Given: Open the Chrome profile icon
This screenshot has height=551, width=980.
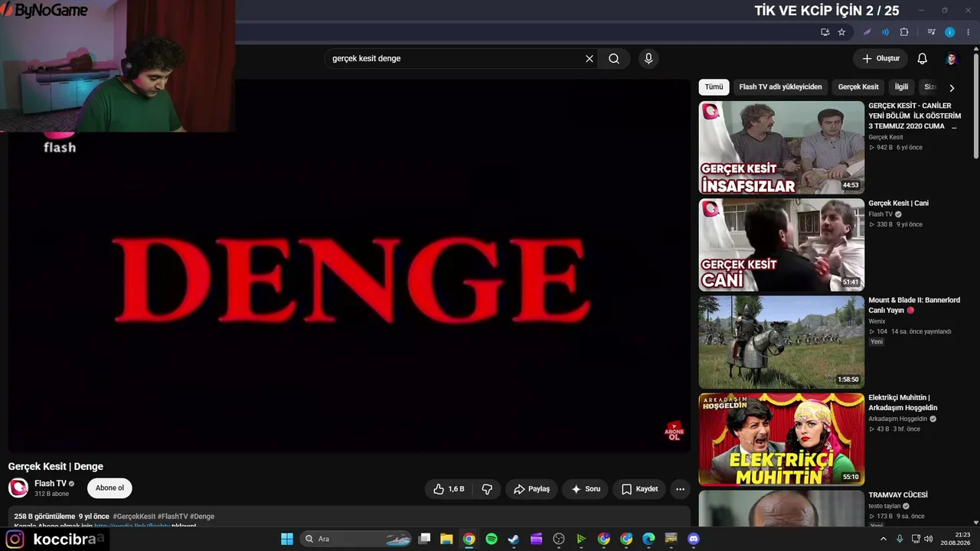Looking at the screenshot, I should tap(950, 32).
